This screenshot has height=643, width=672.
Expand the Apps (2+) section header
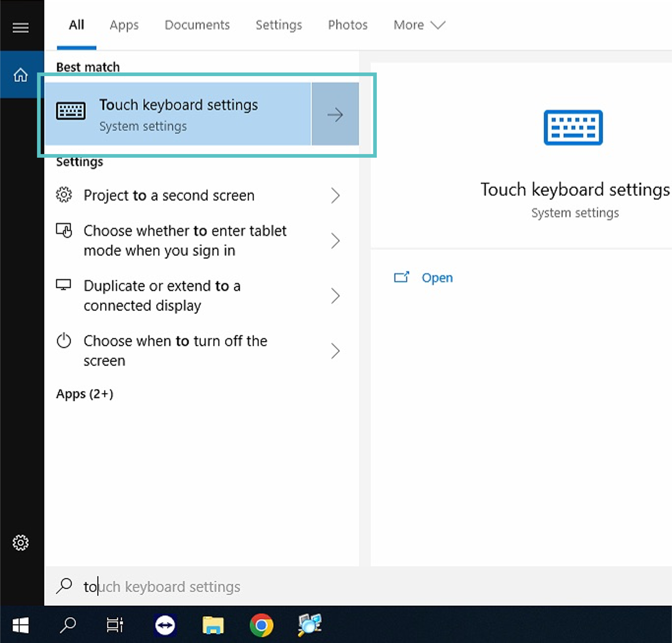tap(85, 394)
